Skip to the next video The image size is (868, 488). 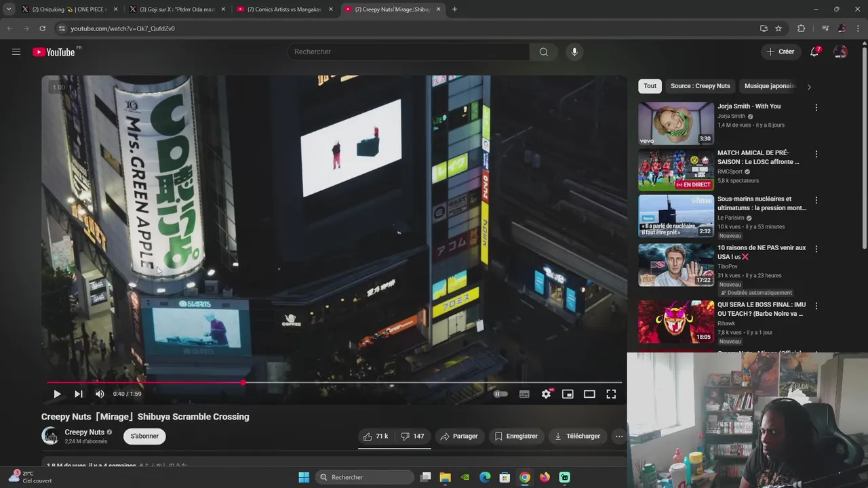(79, 394)
